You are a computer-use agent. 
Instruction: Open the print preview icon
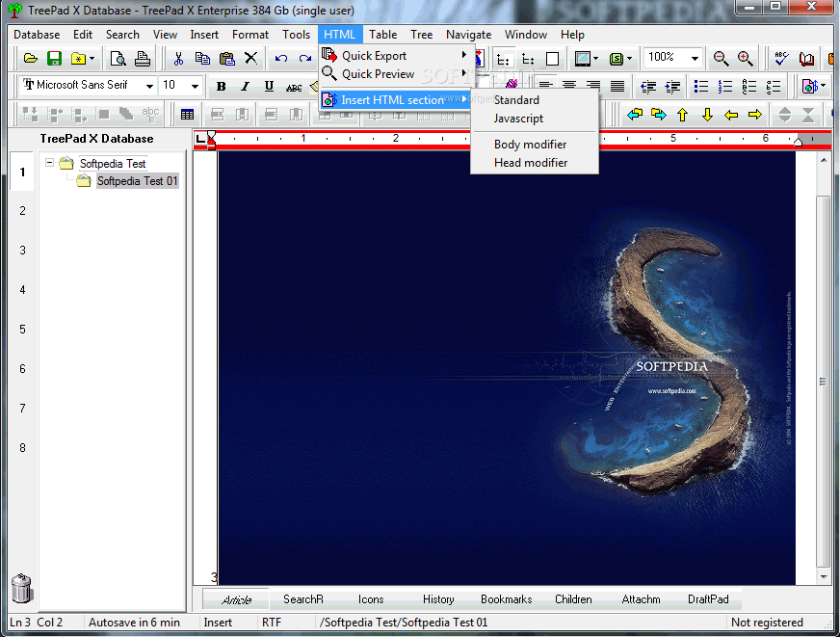point(118,58)
